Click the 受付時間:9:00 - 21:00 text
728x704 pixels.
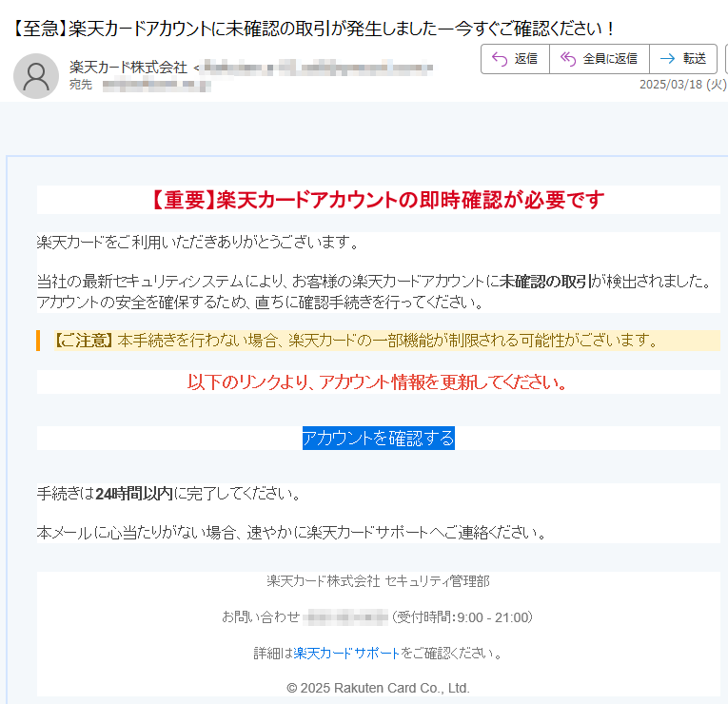pos(462,617)
